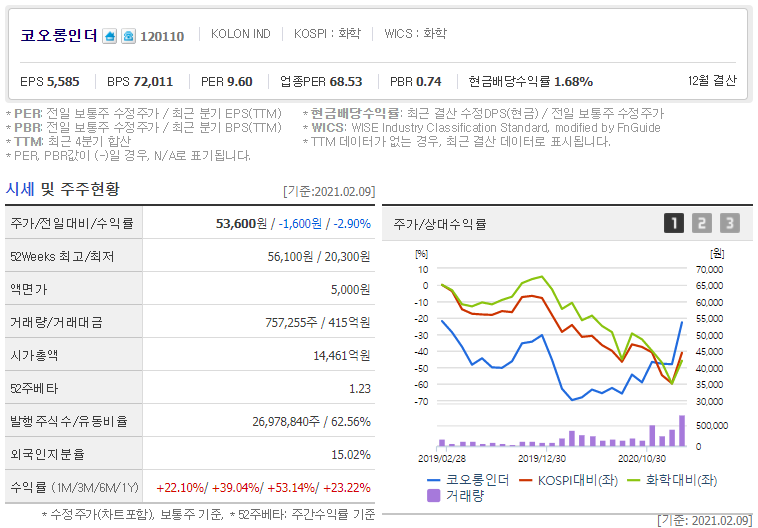Screen dimensions: 758x528
Task: Click the purple 거래량 legend entry
Action: pyautogui.click(x=456, y=496)
